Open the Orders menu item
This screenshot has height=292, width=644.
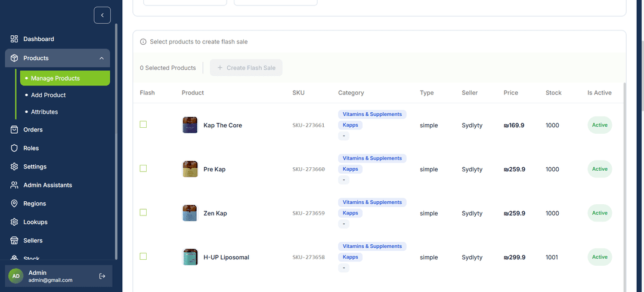[x=57, y=130]
